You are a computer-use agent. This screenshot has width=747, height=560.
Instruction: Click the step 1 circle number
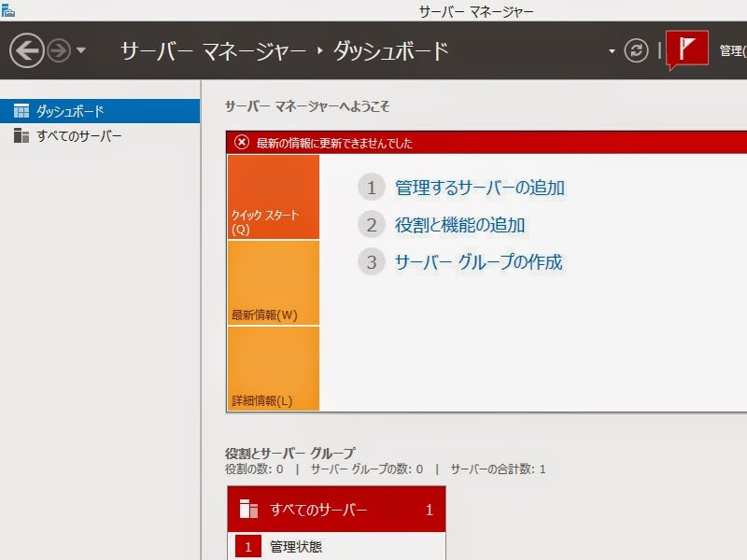372,188
